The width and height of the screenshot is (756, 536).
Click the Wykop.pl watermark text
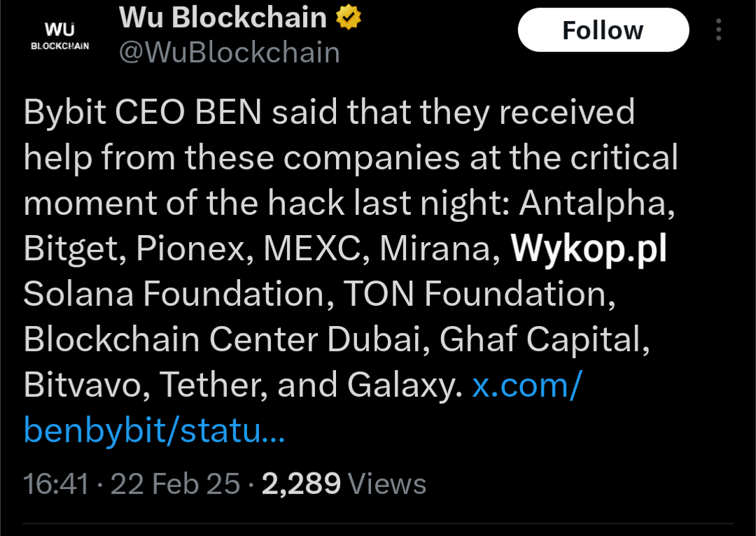589,248
